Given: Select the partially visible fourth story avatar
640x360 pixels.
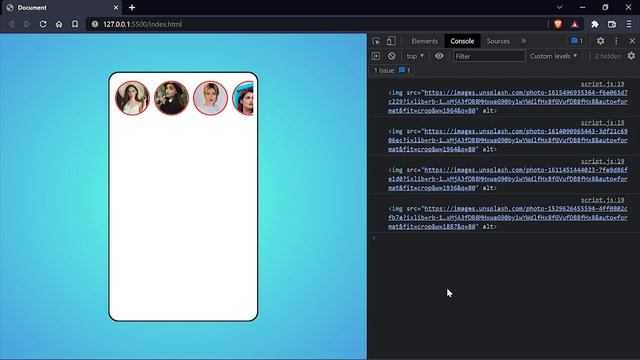Looking at the screenshot, I should 243,98.
